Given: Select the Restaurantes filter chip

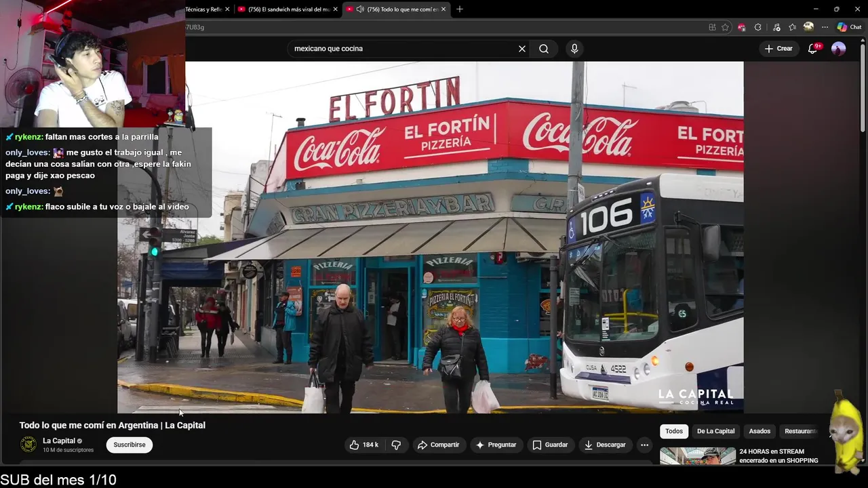Looking at the screenshot, I should pos(802,431).
